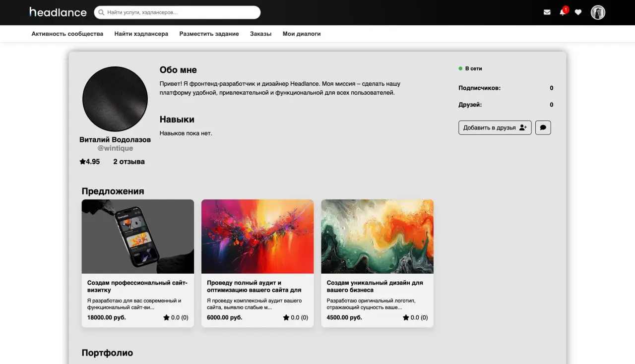Click the magnifier icon in search bar

(102, 12)
